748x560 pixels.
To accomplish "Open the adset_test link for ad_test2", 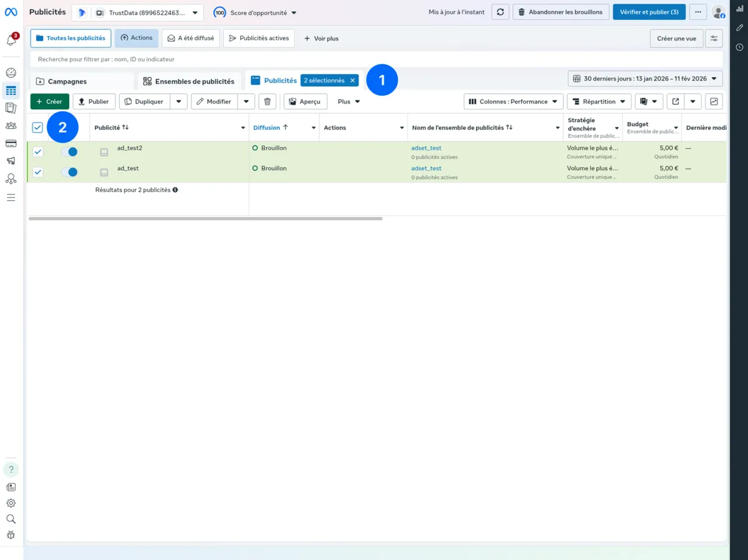I will click(x=426, y=148).
